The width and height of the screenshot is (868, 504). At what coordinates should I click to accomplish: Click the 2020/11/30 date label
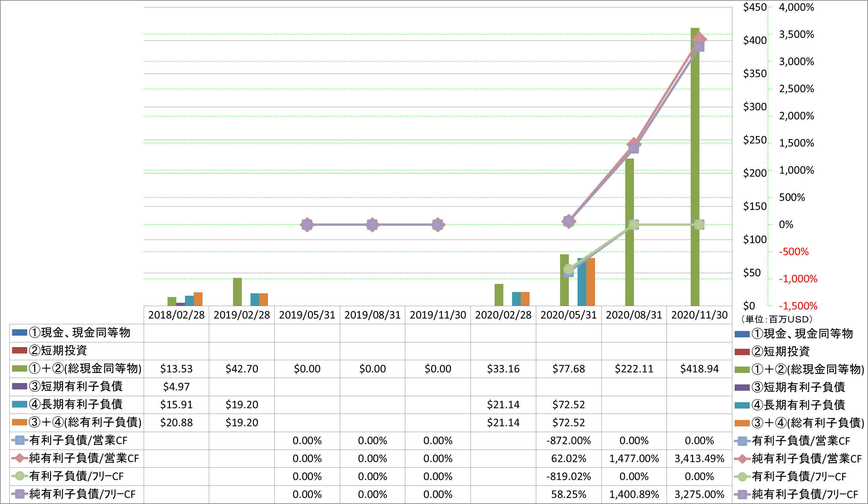click(x=699, y=315)
